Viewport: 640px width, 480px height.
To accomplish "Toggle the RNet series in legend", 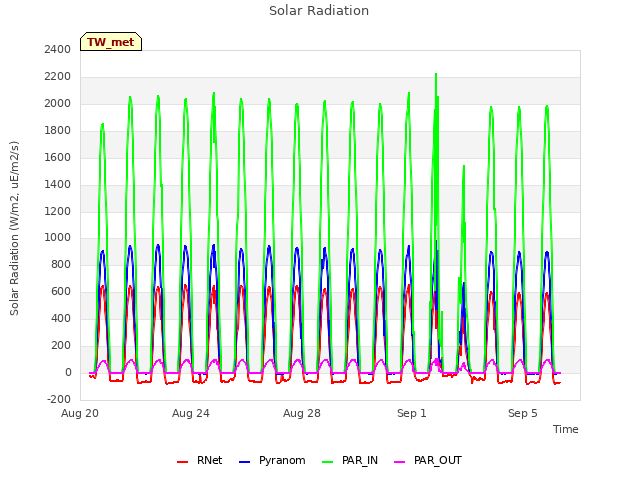I will click(200, 460).
